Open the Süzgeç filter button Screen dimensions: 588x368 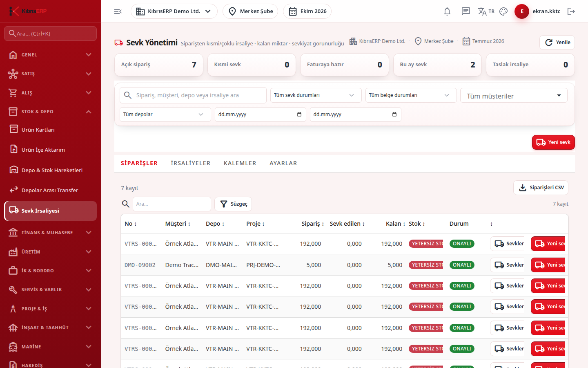pos(233,204)
